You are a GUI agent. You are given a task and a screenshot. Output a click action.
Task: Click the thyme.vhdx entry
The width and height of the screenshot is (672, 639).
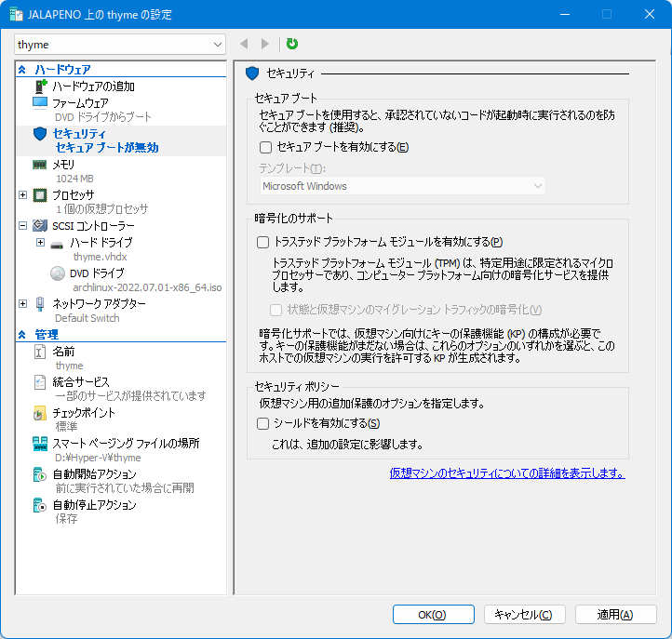[x=101, y=257]
